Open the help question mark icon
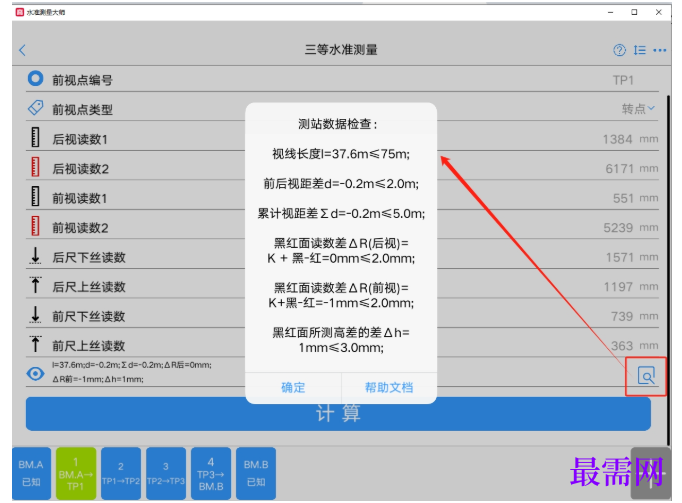The image size is (682, 503). pyautogui.click(x=619, y=50)
